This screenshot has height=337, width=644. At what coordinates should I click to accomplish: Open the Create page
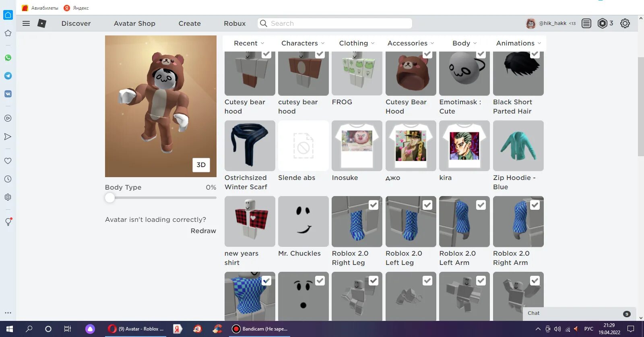190,23
